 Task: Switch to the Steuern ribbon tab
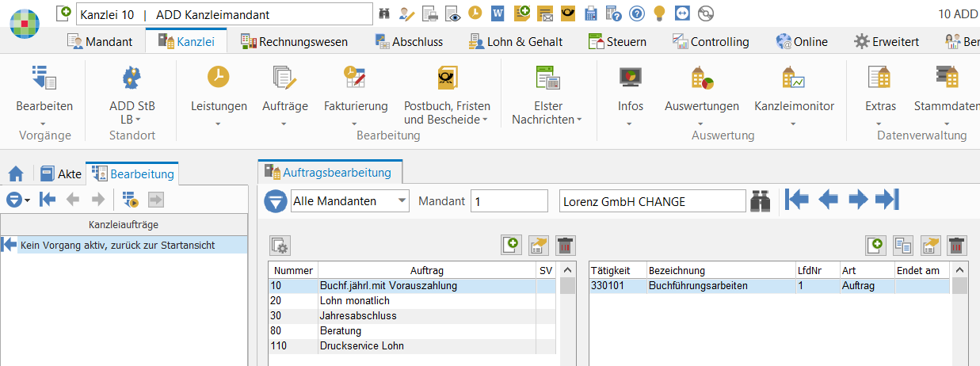(x=618, y=41)
